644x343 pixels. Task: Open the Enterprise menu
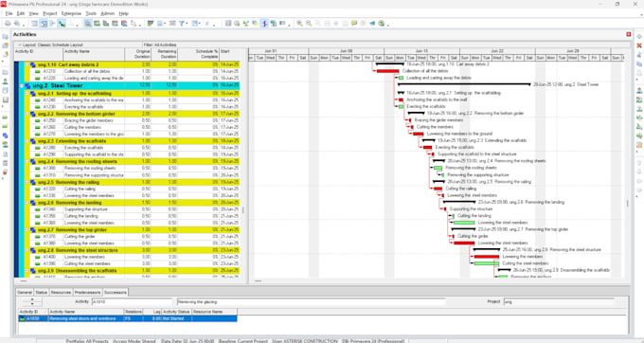coord(71,13)
